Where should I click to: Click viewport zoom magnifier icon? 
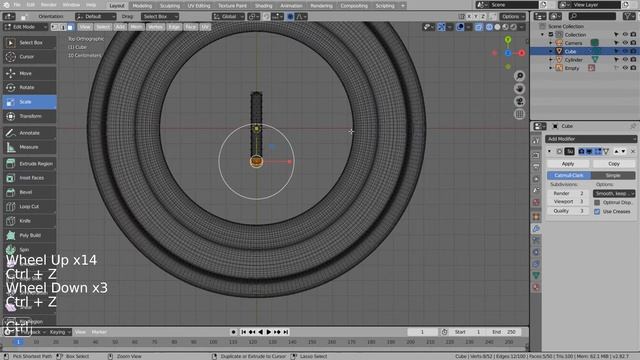[519, 76]
